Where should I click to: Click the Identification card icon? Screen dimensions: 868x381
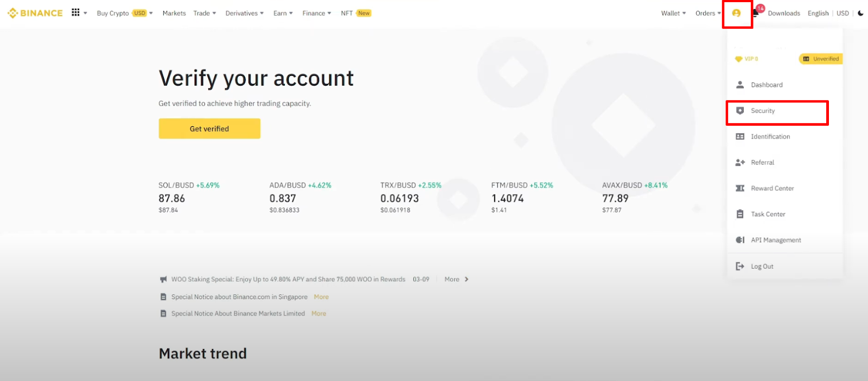coord(740,137)
